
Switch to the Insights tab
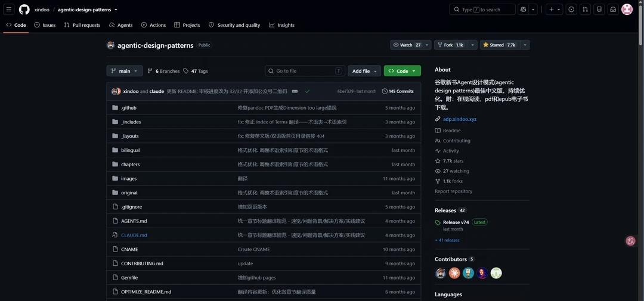[281, 25]
